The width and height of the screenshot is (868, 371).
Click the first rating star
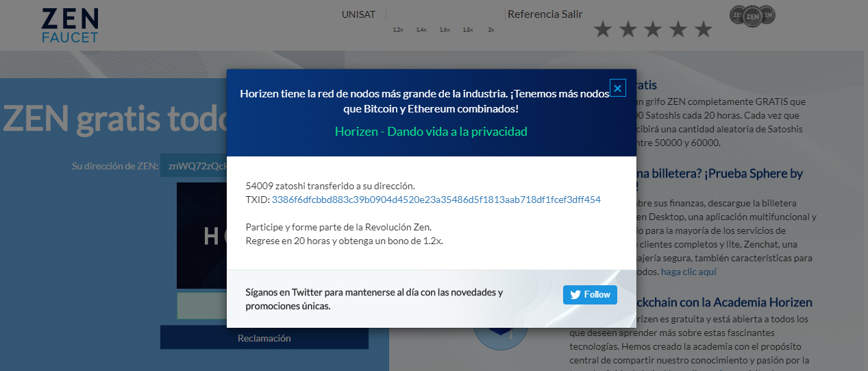603,29
